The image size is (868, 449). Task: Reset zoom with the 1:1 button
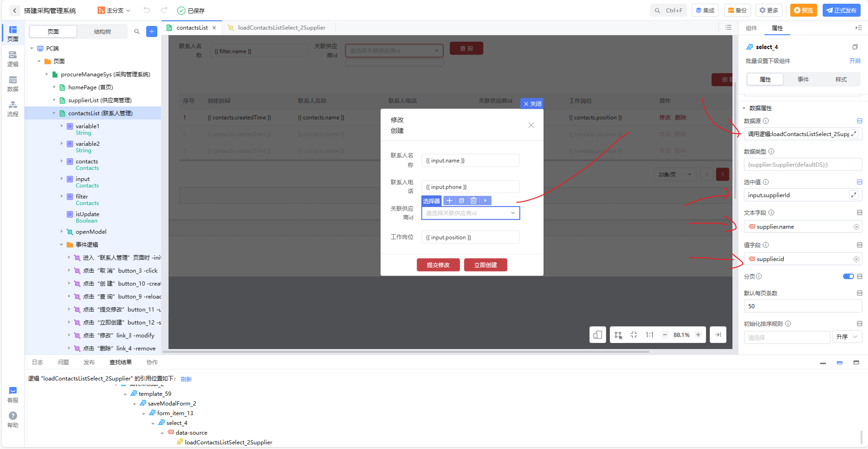[x=650, y=335]
